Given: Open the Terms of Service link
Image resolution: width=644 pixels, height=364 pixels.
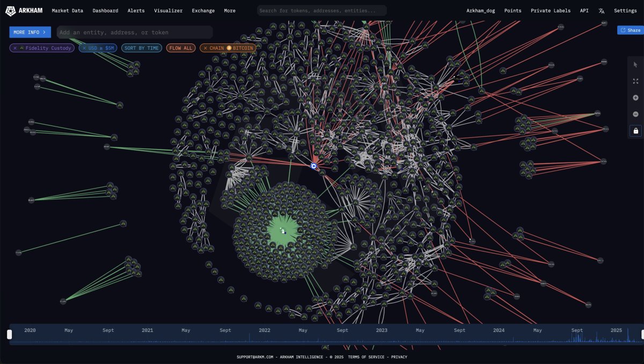Looking at the screenshot, I should 367,357.
